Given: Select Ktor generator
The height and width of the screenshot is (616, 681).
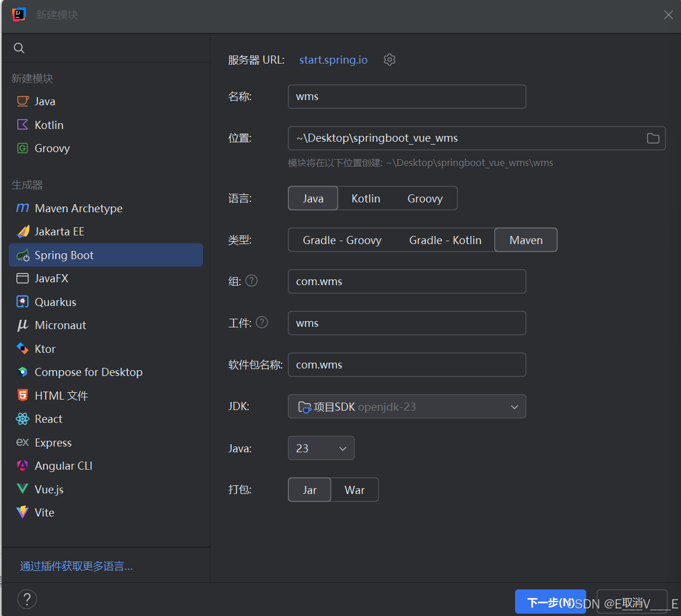Looking at the screenshot, I should 106,348.
